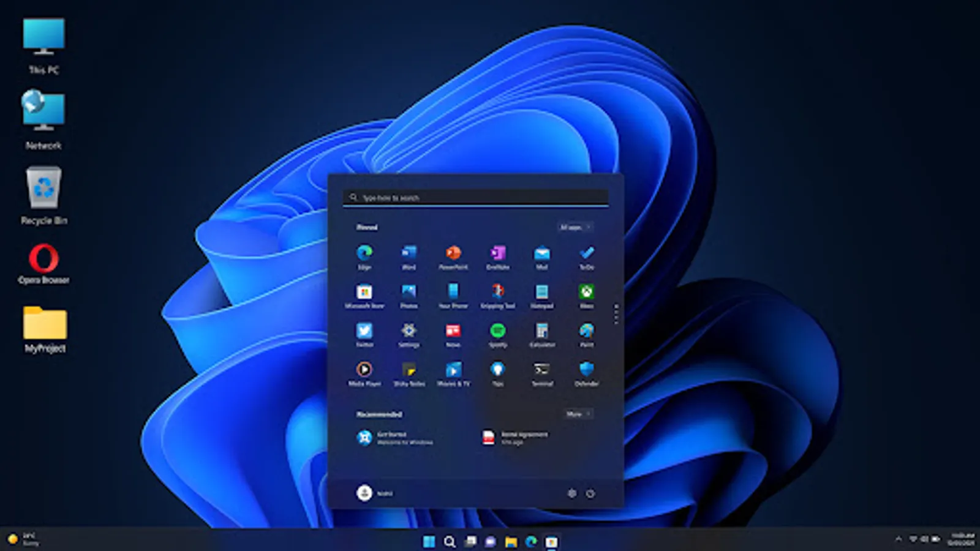Launch Paint from pinned apps
Viewport: 980px width, 551px height.
pyautogui.click(x=586, y=334)
